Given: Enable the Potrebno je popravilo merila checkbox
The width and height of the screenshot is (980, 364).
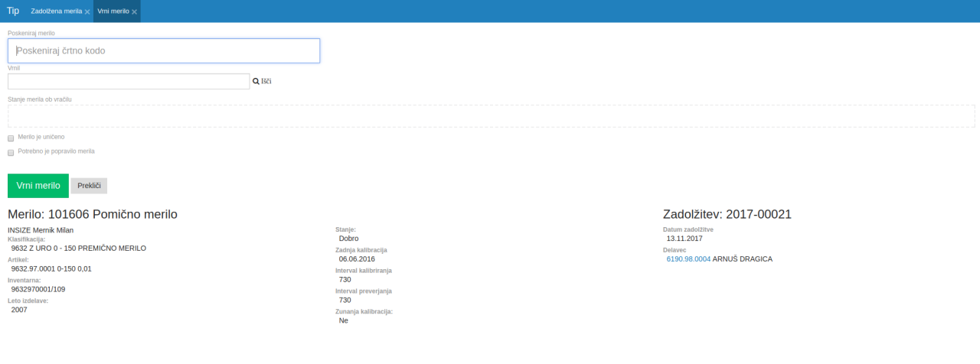Looking at the screenshot, I should coord(11,153).
